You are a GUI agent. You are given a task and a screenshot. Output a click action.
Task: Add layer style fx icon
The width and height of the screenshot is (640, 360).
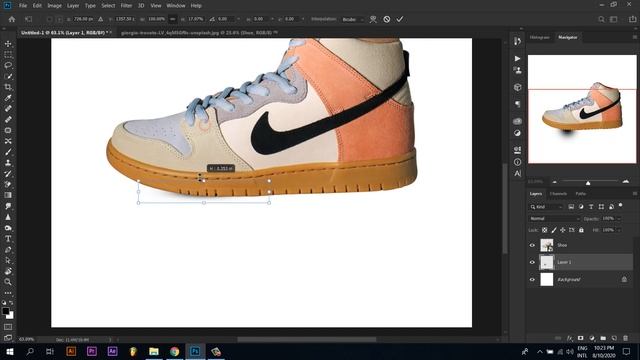click(570, 338)
